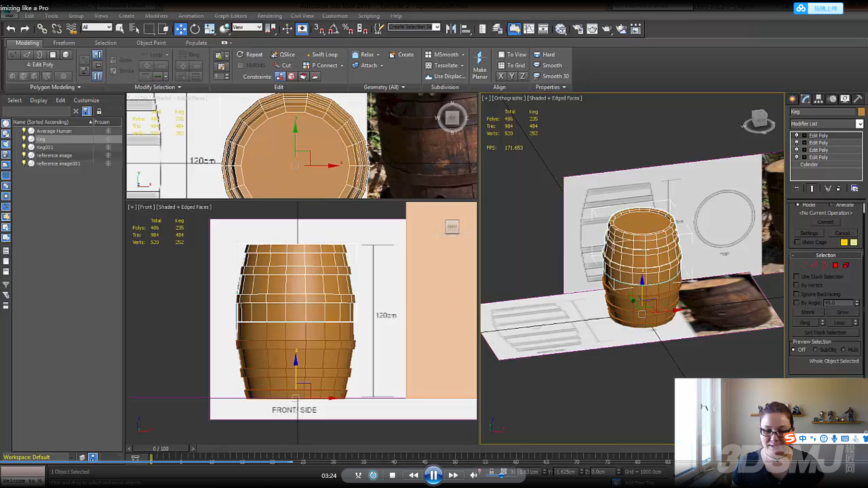Tick the By Angle checkbox
868x488 pixels.
[x=796, y=303]
